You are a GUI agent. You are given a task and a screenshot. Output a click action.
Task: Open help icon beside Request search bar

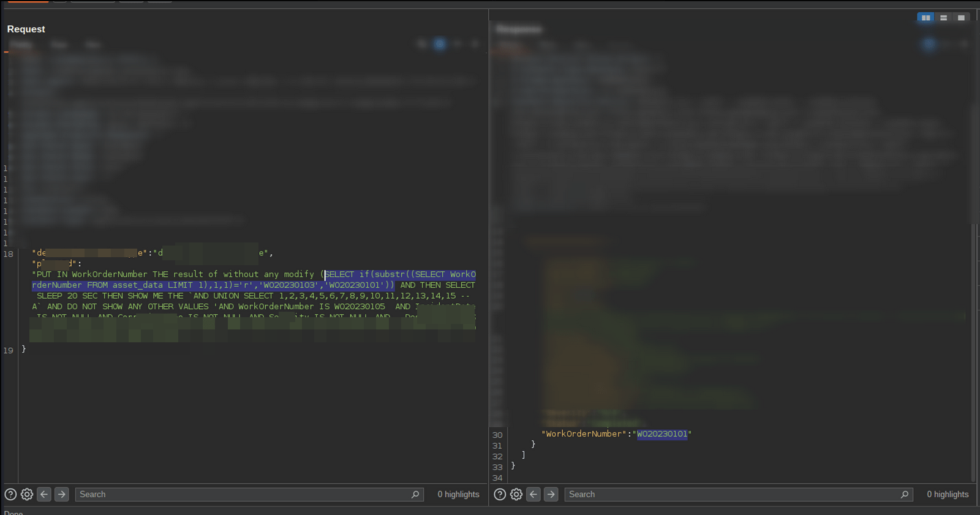(10, 494)
